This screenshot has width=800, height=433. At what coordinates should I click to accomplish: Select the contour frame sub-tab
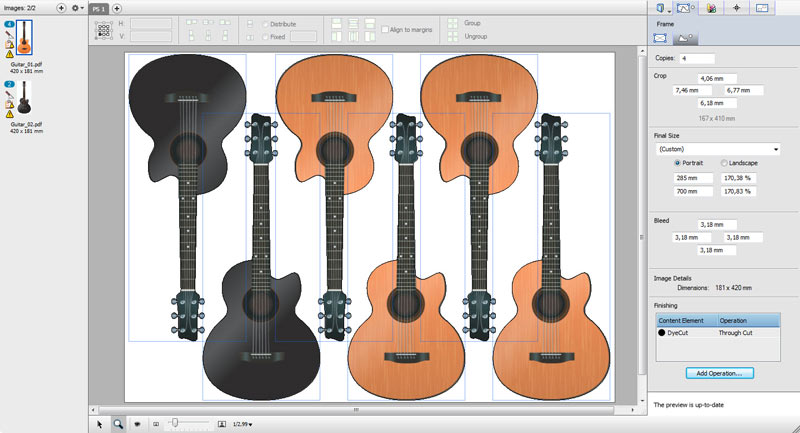coord(685,38)
